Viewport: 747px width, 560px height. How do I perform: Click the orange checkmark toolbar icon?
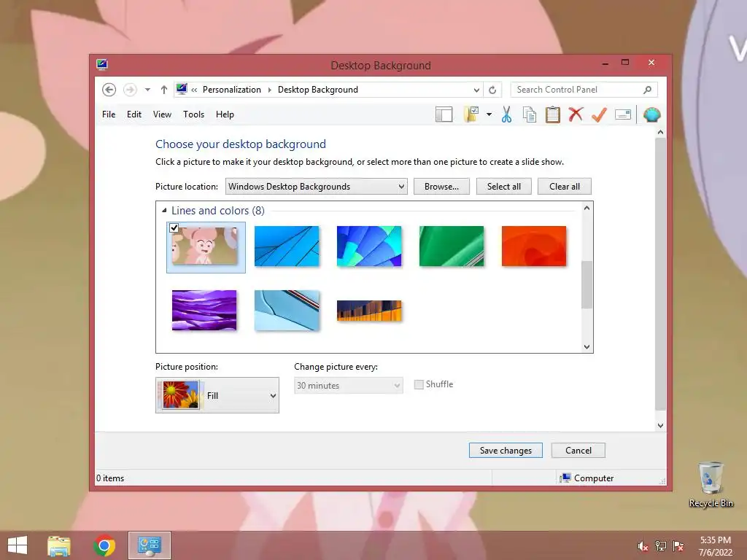pos(599,114)
